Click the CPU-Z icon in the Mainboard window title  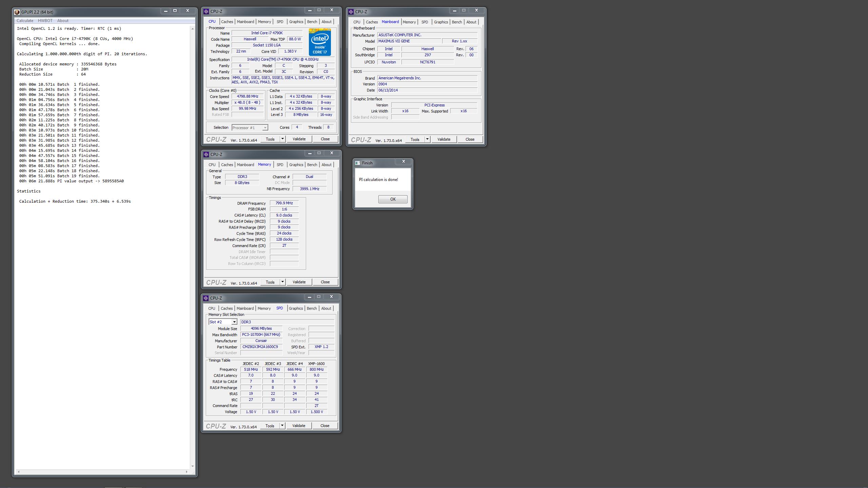(351, 12)
